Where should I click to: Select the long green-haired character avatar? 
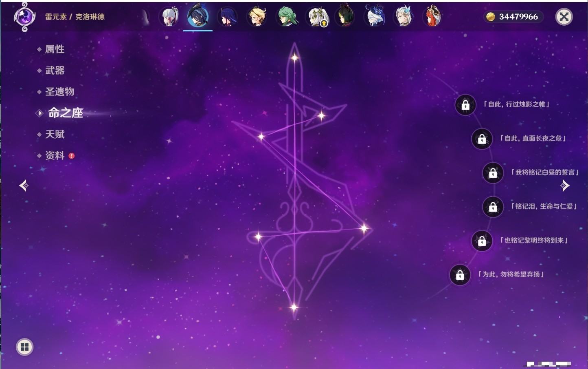287,17
